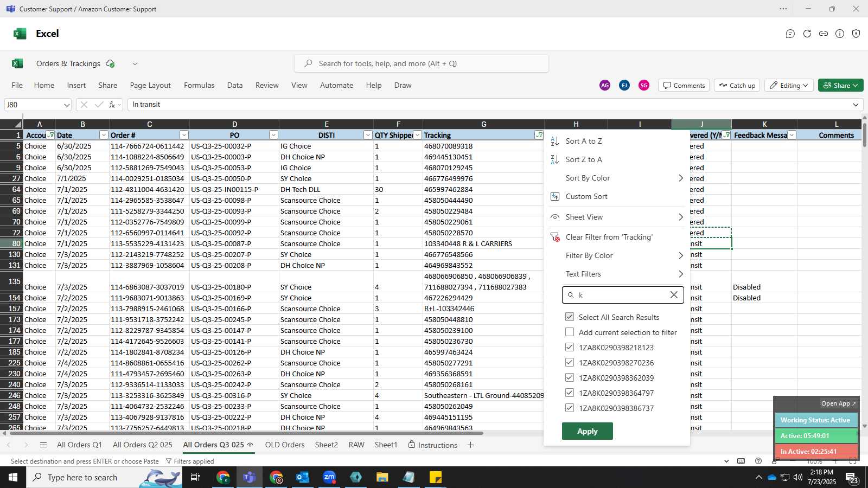Uncheck tracking 1ZA8K0290398270236
This screenshot has width=868, height=488.
pyautogui.click(x=570, y=362)
